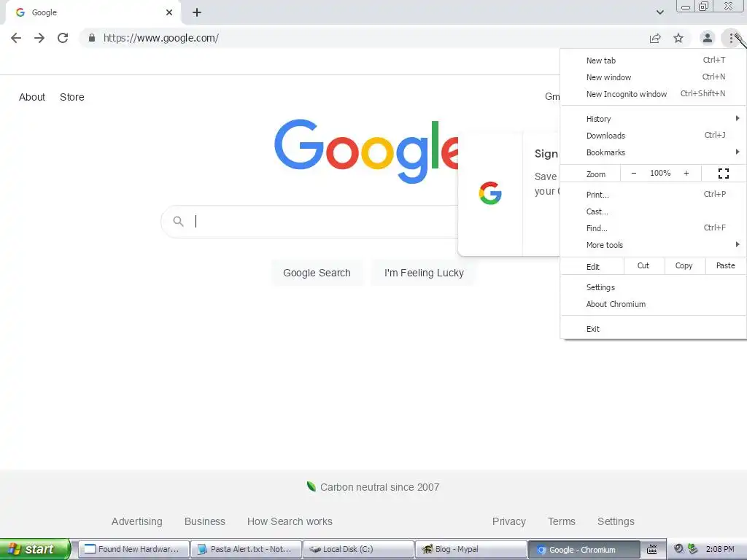Go forward using the forward arrow
747x560 pixels.
(39, 38)
